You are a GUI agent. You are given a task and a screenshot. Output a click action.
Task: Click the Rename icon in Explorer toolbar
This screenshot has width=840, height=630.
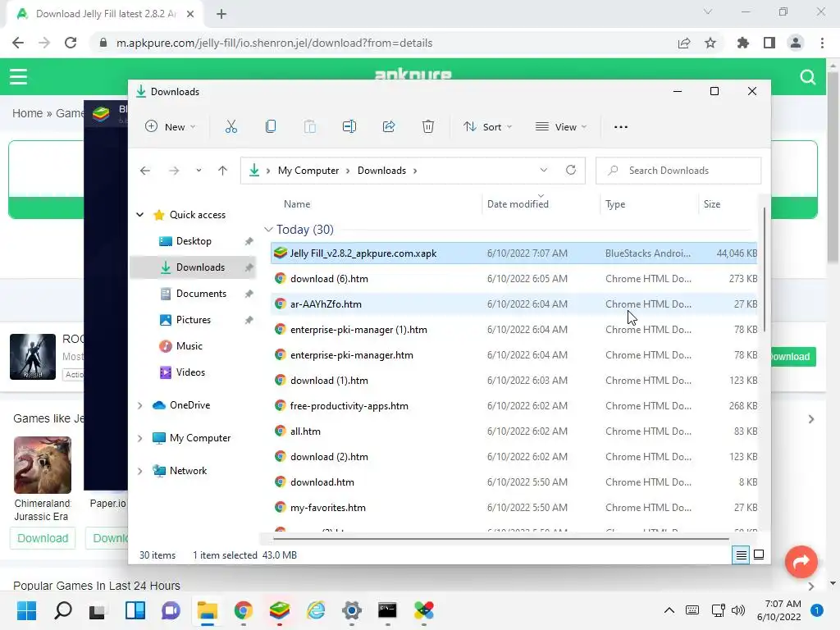tap(349, 127)
